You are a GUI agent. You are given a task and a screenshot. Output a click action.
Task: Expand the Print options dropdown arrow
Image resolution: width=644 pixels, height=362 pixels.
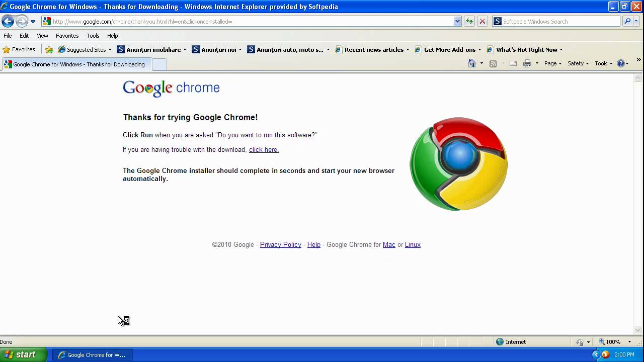(x=537, y=63)
